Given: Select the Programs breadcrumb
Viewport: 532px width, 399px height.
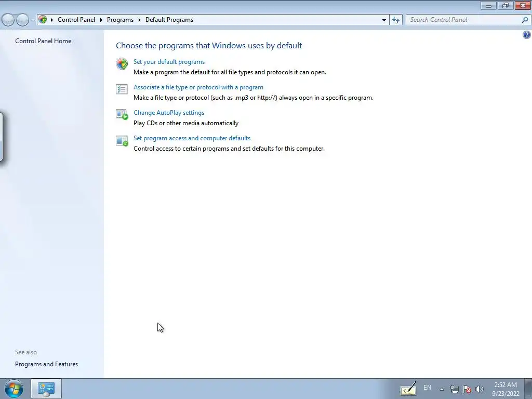Looking at the screenshot, I should (120, 20).
